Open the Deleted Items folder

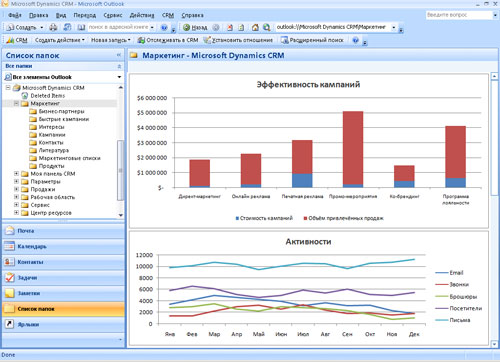coord(48,96)
